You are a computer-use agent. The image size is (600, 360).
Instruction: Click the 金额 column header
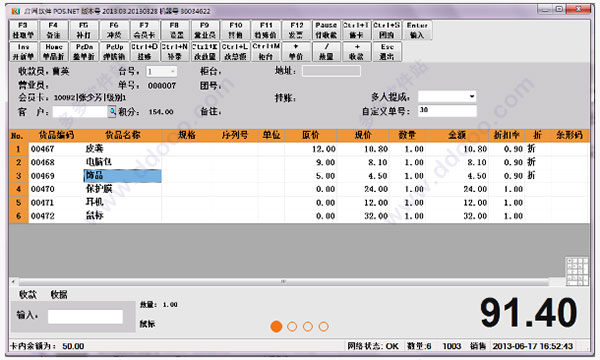(x=457, y=135)
